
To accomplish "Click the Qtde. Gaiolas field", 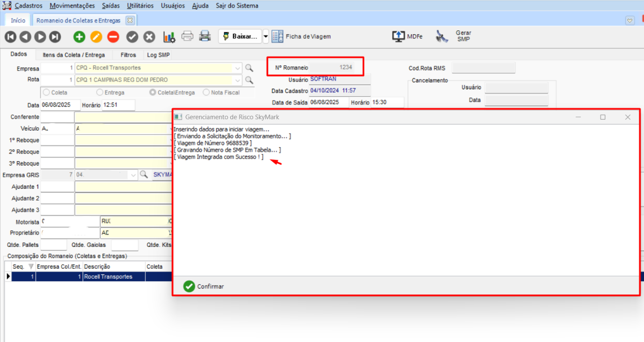I will [125, 245].
